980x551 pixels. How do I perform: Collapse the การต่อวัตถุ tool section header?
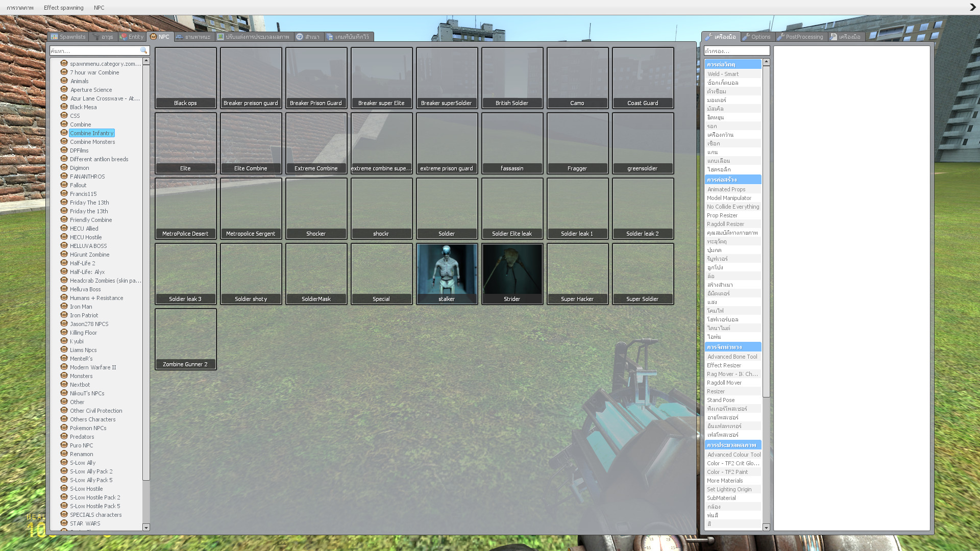(733, 64)
